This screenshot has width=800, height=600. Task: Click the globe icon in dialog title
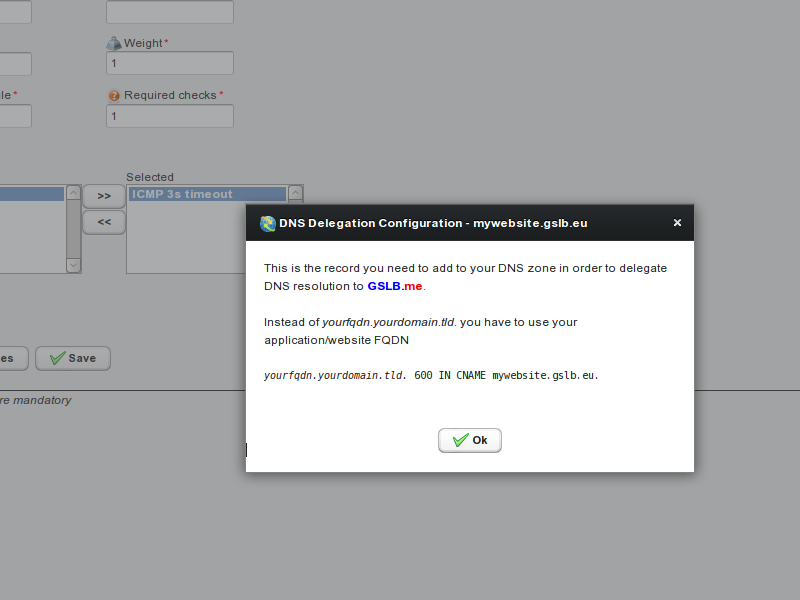pos(268,223)
